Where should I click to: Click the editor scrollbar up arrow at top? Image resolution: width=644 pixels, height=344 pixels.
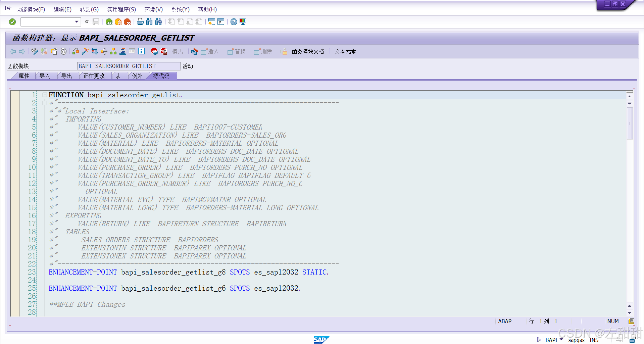pyautogui.click(x=630, y=96)
